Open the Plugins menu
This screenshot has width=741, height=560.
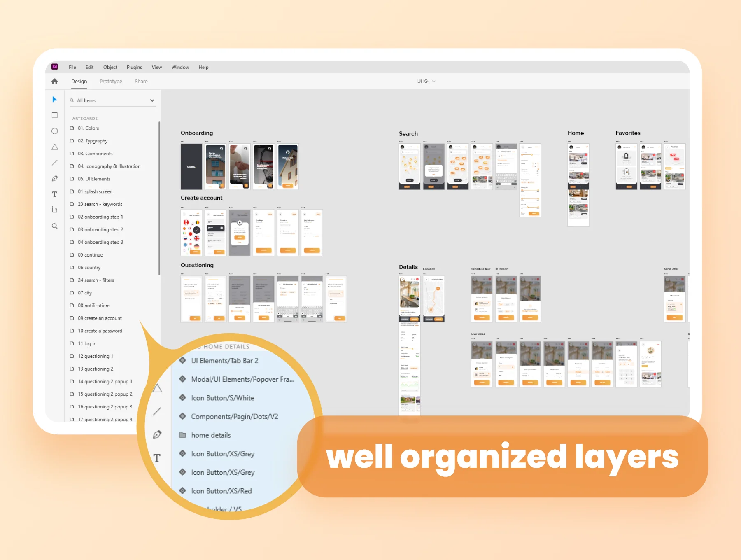coord(134,67)
